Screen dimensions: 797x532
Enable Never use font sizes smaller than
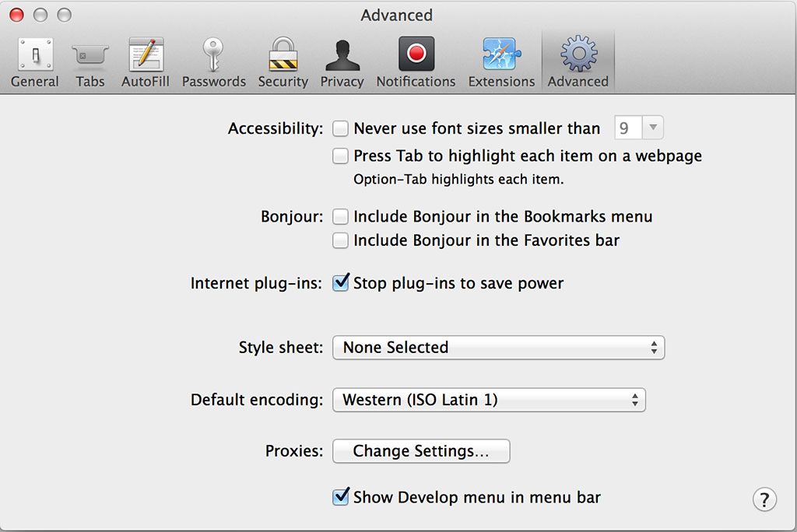(x=340, y=128)
